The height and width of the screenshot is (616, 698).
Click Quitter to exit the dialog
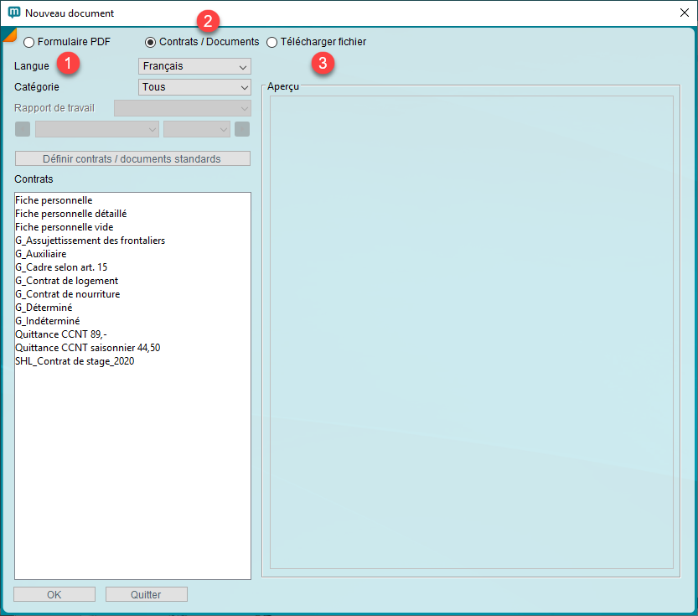point(146,593)
